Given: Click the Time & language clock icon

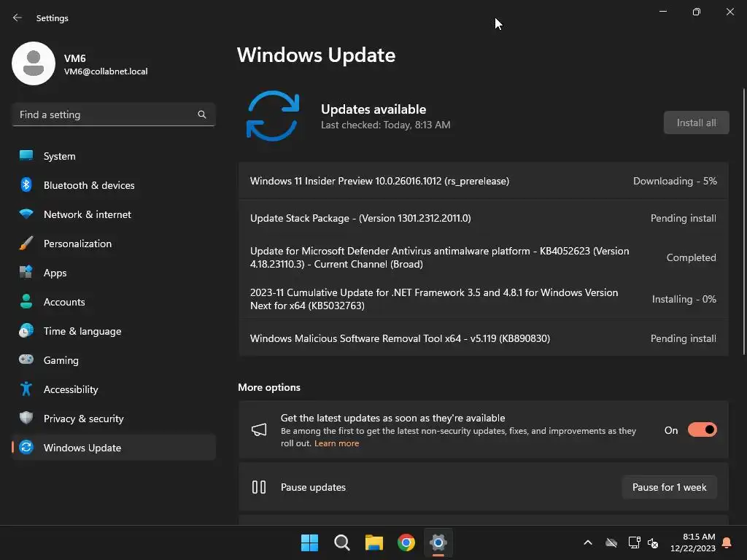Looking at the screenshot, I should coord(26,330).
